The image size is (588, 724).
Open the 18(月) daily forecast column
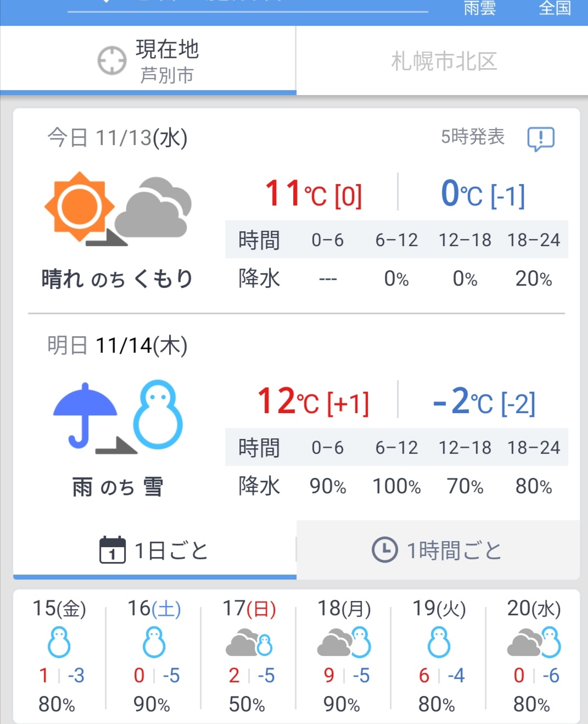click(344, 656)
